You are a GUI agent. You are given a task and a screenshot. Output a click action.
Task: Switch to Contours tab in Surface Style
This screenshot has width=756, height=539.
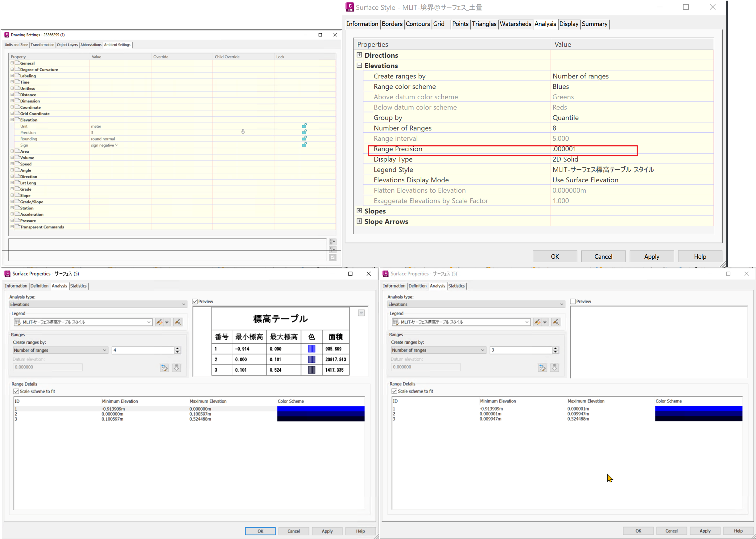418,24
